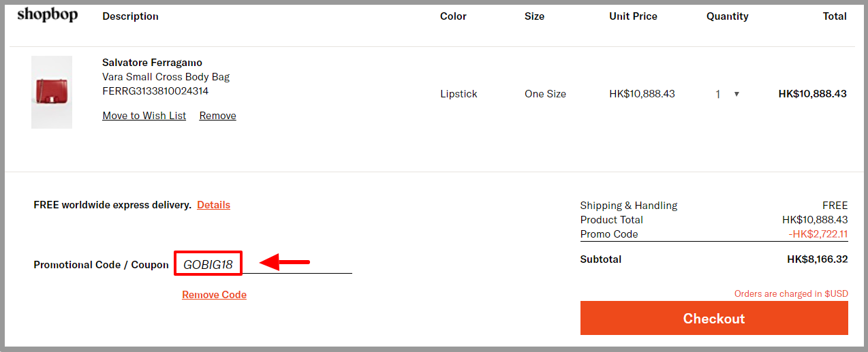
Task: Select the Quantity column header
Action: coord(727,16)
